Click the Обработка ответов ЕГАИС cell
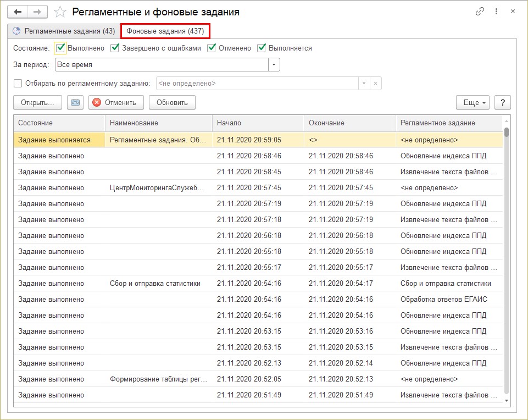Image resolution: width=528 pixels, height=420 pixels. pyautogui.click(x=449, y=299)
